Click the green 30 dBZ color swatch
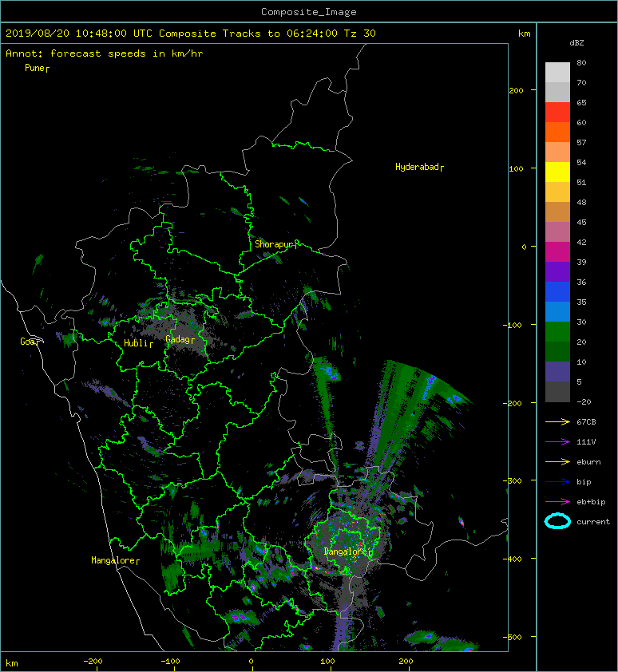Viewport: 618px width, 672px height. 557,332
